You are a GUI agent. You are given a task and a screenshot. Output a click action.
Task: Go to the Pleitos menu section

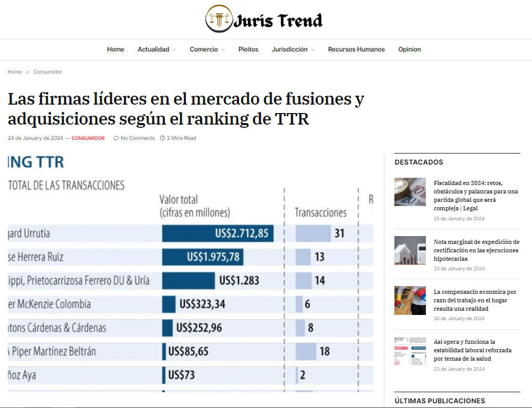click(x=248, y=49)
